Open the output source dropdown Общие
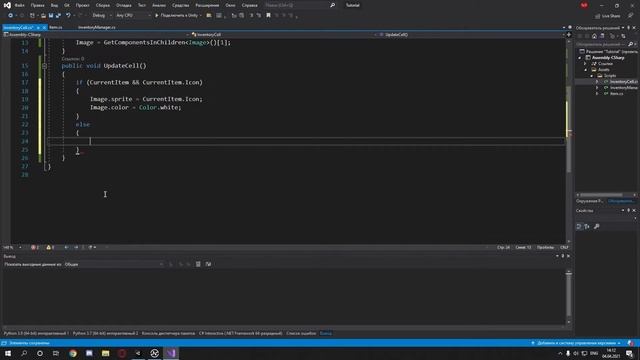Screen dimensions: 640x360 point(114,264)
